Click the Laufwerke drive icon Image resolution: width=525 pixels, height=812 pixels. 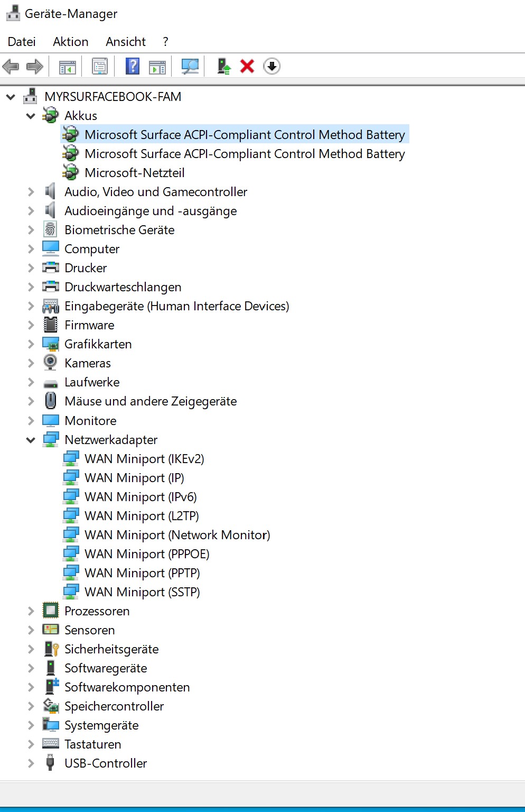point(51,383)
